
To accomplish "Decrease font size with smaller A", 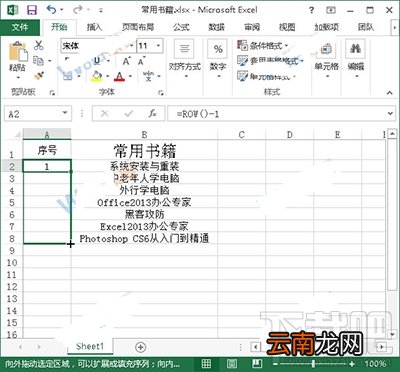I will 141,61.
